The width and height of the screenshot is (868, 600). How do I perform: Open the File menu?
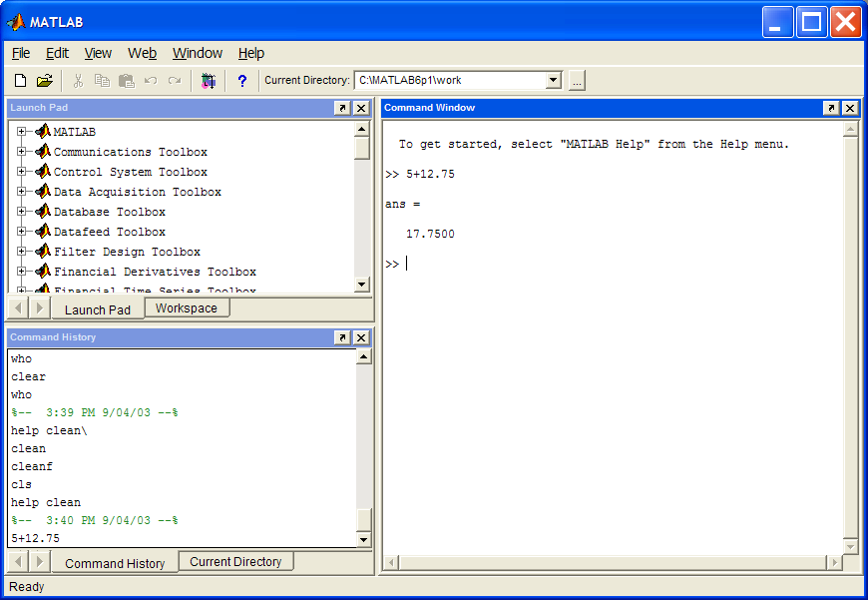click(x=21, y=53)
